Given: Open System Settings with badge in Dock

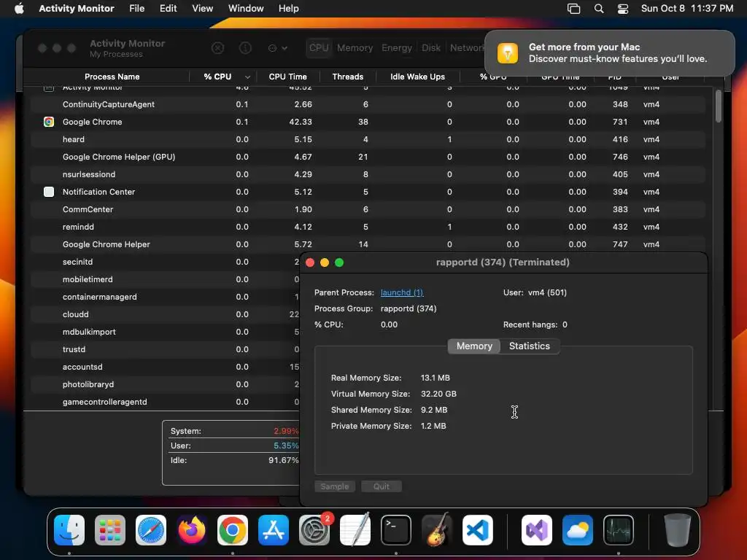Looking at the screenshot, I should 314,530.
